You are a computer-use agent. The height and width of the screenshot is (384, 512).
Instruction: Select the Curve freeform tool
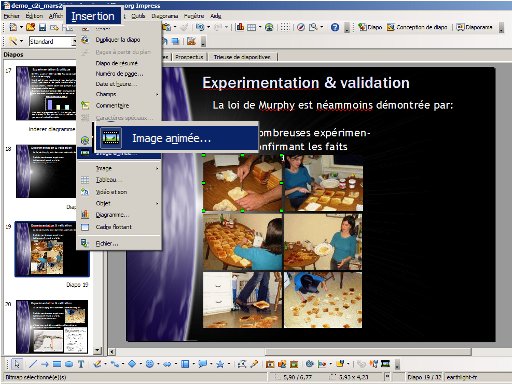(x=97, y=364)
